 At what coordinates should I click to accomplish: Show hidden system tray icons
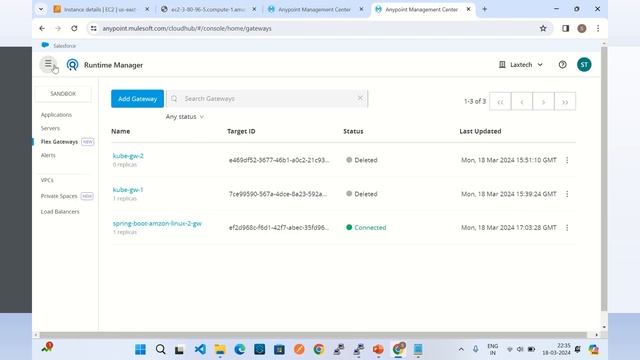[x=461, y=349]
